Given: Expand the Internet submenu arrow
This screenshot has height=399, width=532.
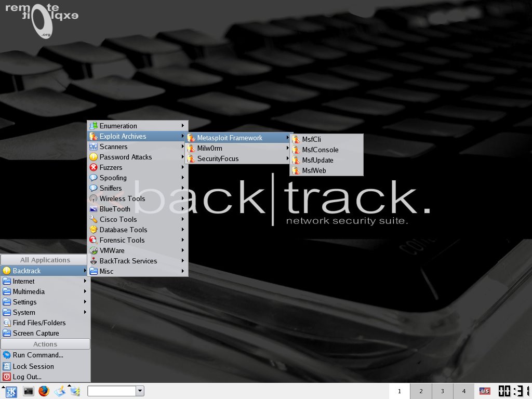Looking at the screenshot, I should pos(85,281).
